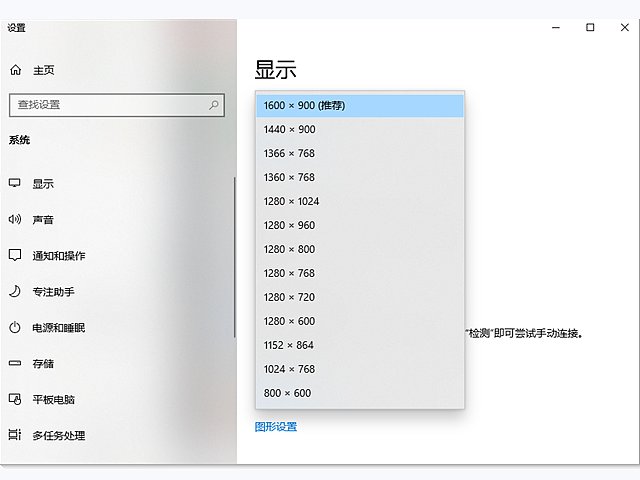This screenshot has height=480, width=640.
Task: Click the tablet icon beside 平板电脑
Action: pyautogui.click(x=15, y=399)
